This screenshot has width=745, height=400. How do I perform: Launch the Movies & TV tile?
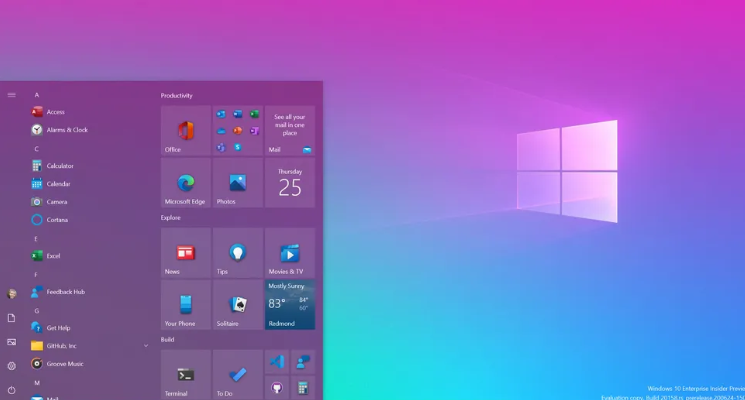[290, 253]
